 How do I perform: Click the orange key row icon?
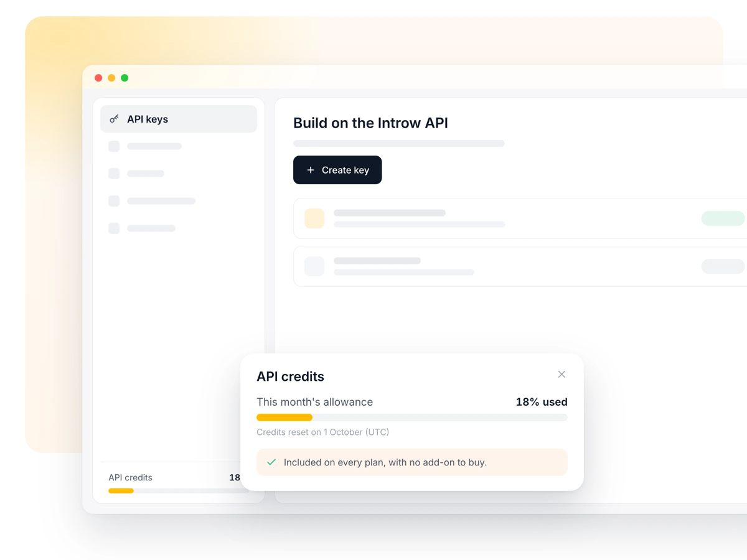point(314,218)
